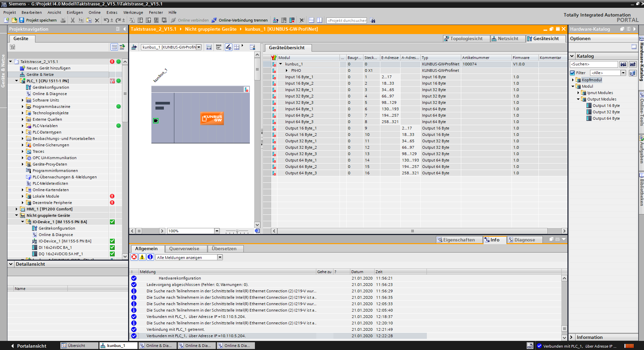Image resolution: width=644 pixels, height=350 pixels.
Task: Click the paste icon in the toolbar
Action: tap(89, 20)
